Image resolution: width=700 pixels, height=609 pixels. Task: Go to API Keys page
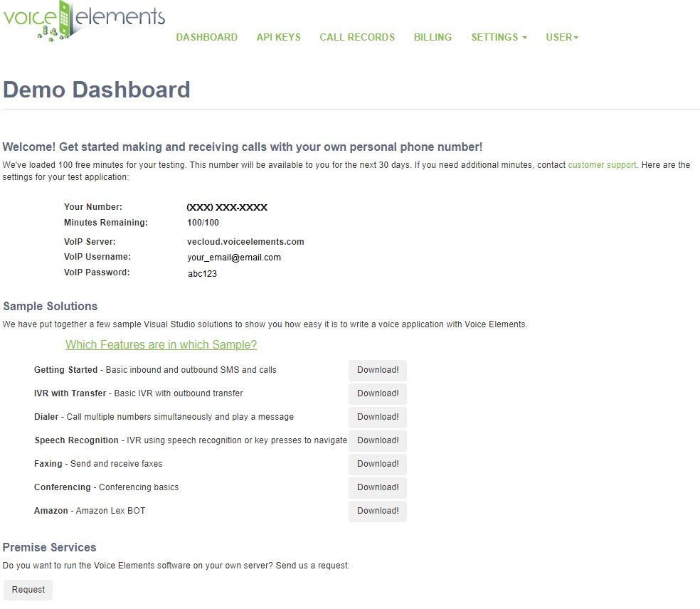(x=279, y=37)
